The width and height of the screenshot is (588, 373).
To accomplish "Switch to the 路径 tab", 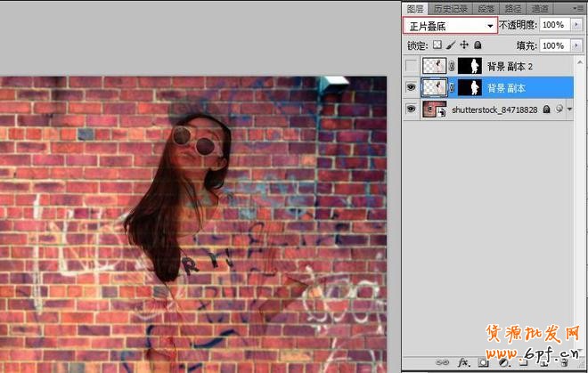I will [x=511, y=8].
